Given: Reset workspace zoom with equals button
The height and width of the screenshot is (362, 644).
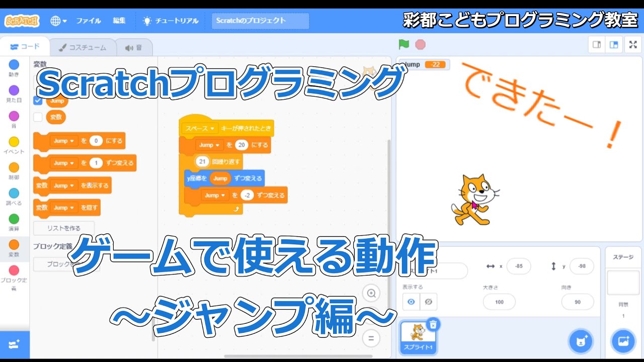Looking at the screenshot, I should (x=371, y=338).
